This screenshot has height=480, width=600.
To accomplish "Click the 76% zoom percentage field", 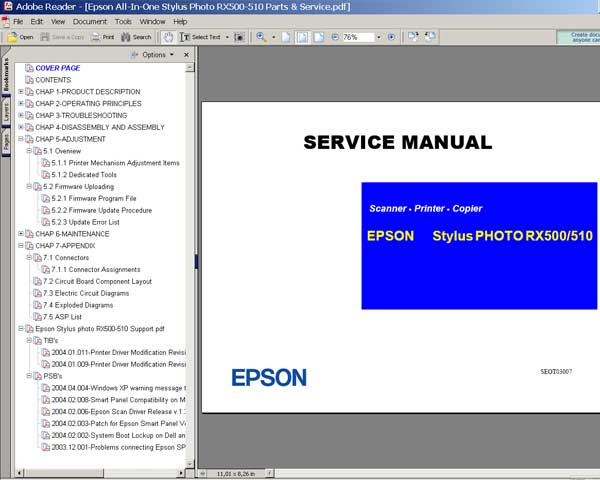I will point(358,37).
